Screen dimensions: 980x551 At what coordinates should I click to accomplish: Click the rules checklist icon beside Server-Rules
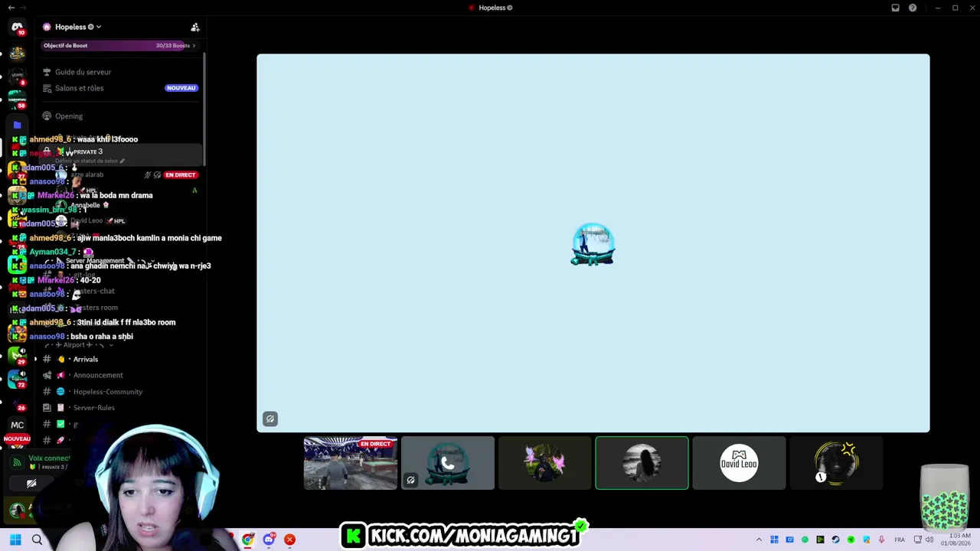[47, 408]
